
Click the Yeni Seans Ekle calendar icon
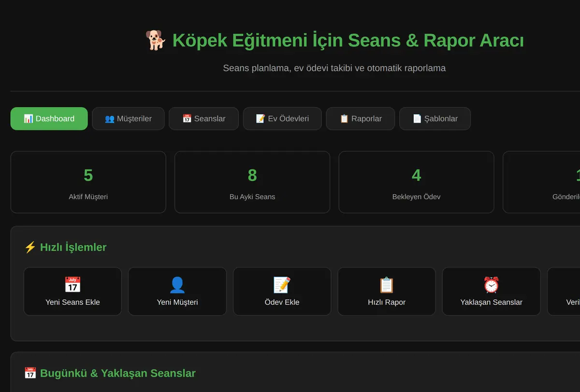click(72, 285)
